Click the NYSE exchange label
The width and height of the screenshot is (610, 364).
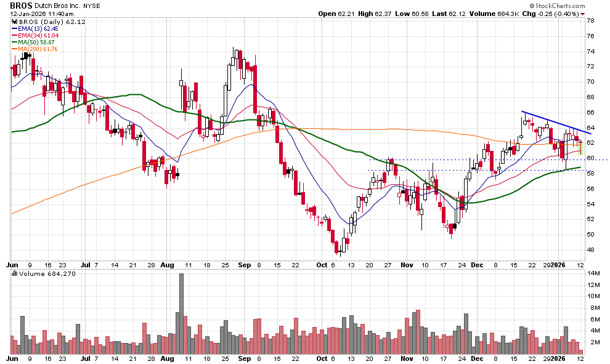tap(91, 6)
